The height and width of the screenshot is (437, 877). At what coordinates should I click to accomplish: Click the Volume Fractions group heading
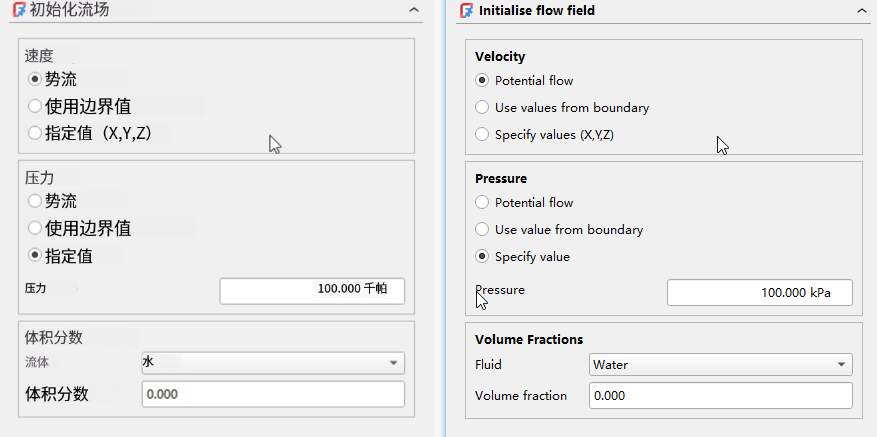click(x=529, y=340)
